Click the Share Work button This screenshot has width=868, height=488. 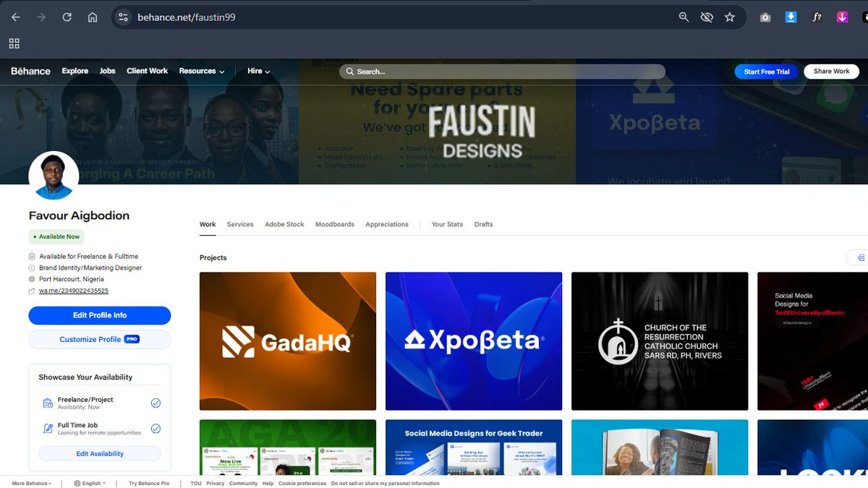(x=831, y=72)
